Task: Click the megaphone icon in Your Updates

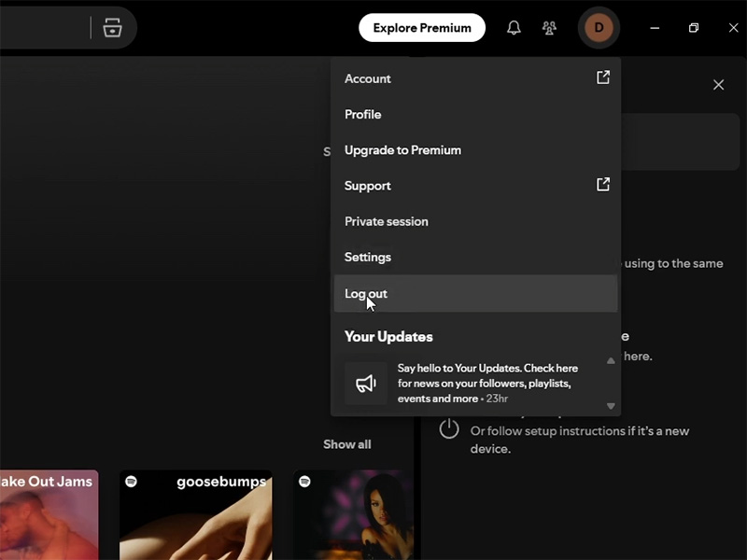Action: click(366, 384)
